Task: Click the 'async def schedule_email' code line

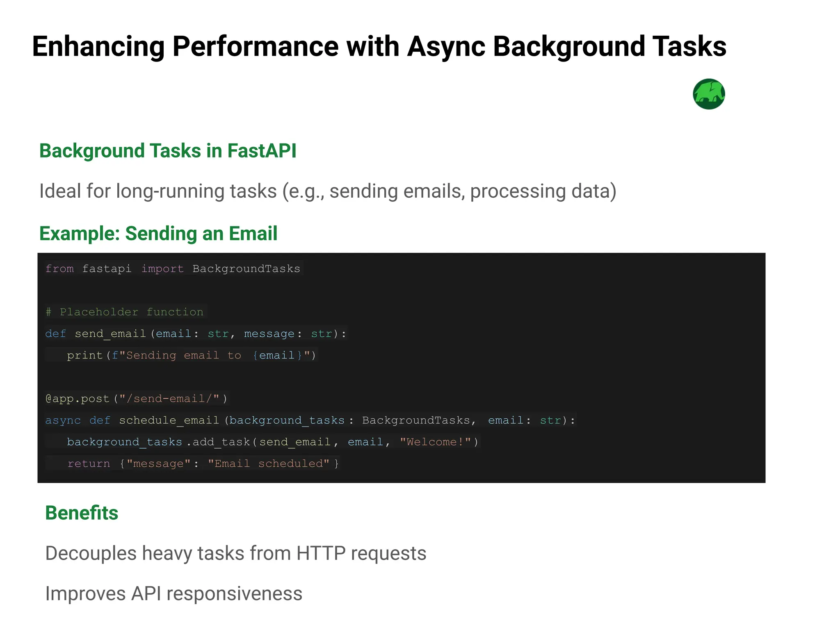Action: pos(310,420)
